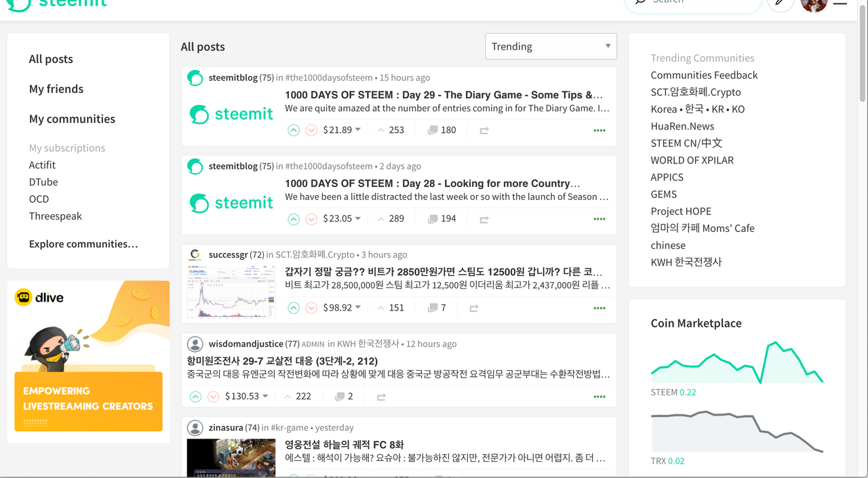Open more options on Day 29 post
The width and height of the screenshot is (868, 478).
pyautogui.click(x=599, y=130)
